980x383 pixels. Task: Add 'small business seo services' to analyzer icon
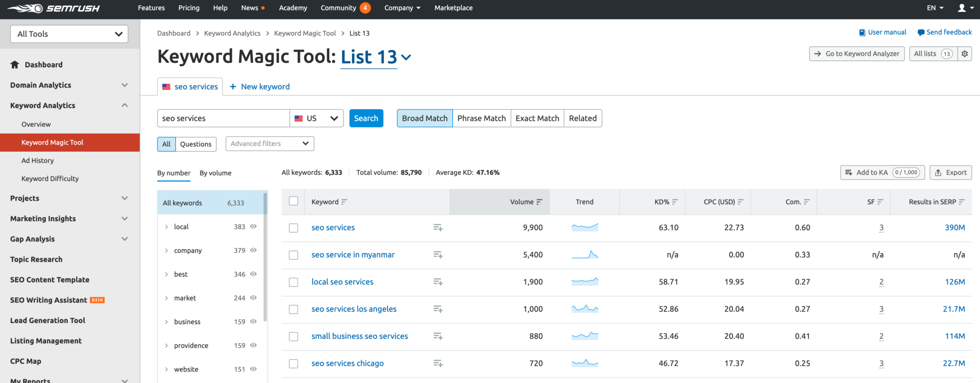[x=438, y=337]
